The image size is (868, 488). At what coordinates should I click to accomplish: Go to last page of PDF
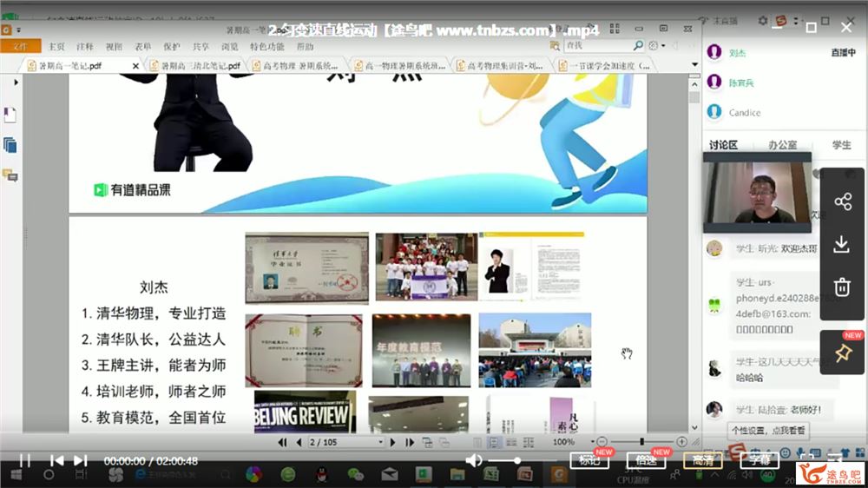[410, 442]
